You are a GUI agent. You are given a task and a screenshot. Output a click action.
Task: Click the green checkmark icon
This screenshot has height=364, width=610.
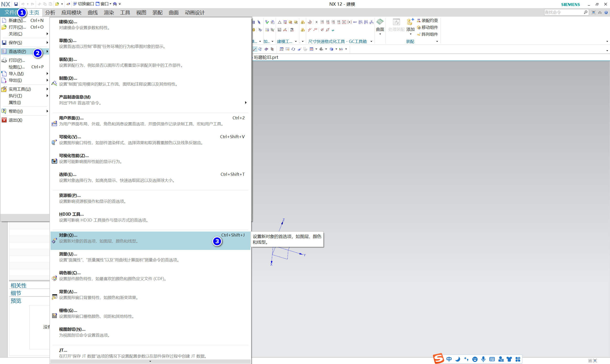click(267, 22)
